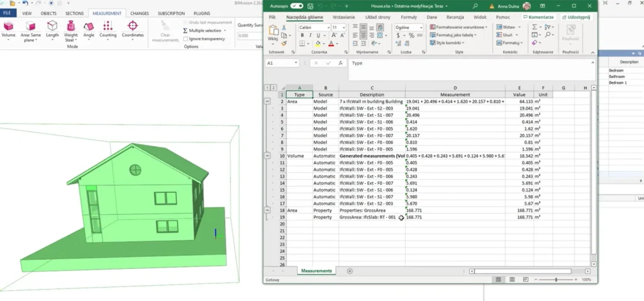Screen dimensions: 644x301
Task: Enable the Ignore transparency checkbox
Action: click(186, 39)
